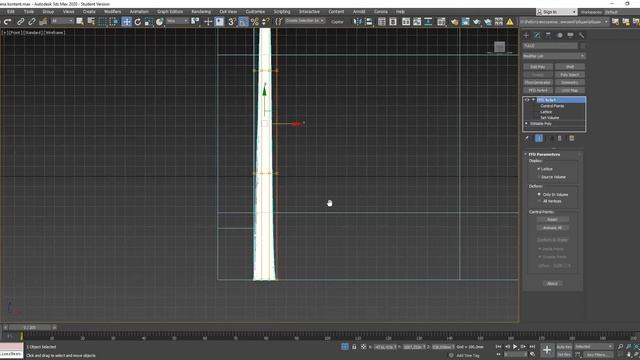Click Pin Stack icon below modifier stack

527,138
